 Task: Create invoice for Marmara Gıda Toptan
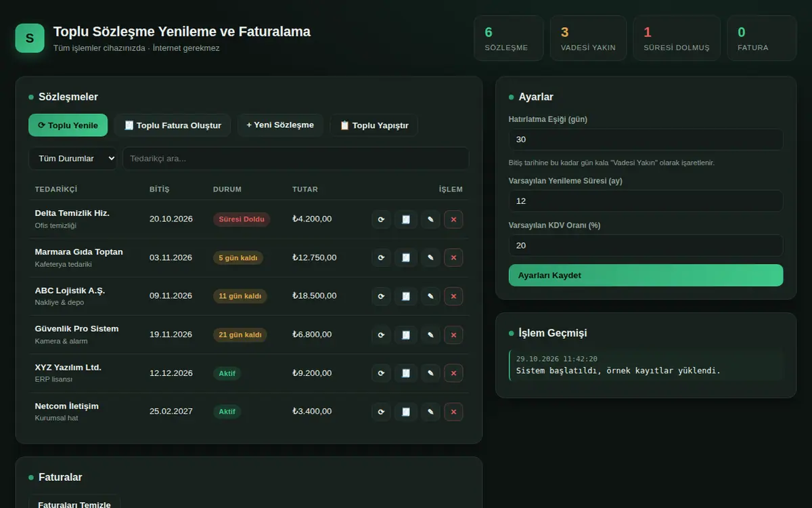click(x=406, y=257)
